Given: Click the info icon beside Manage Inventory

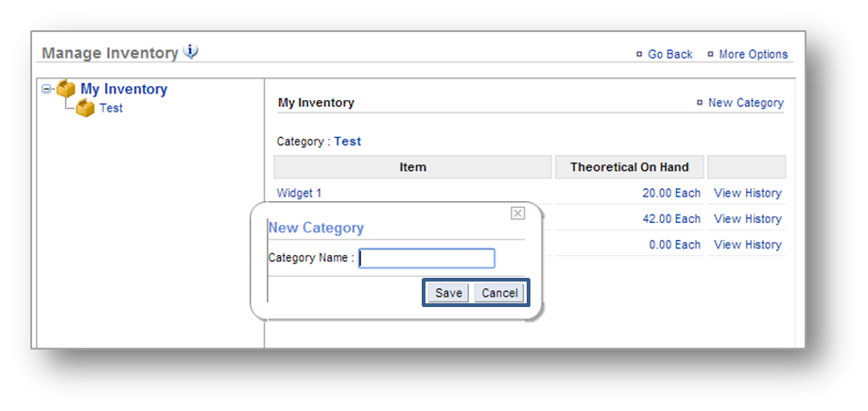Looking at the screenshot, I should [191, 52].
